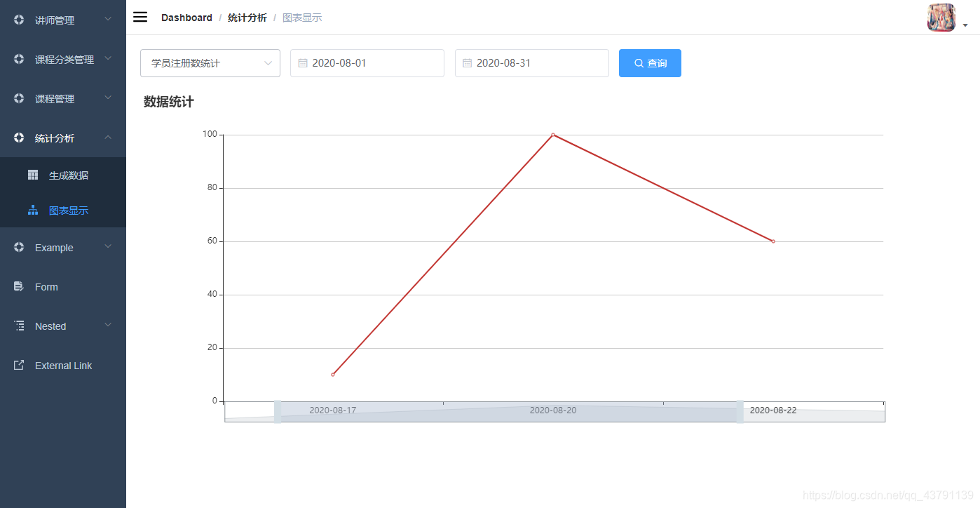980x508 pixels.
Task: Go to Dashboard breadcrumb link
Action: pyautogui.click(x=186, y=18)
